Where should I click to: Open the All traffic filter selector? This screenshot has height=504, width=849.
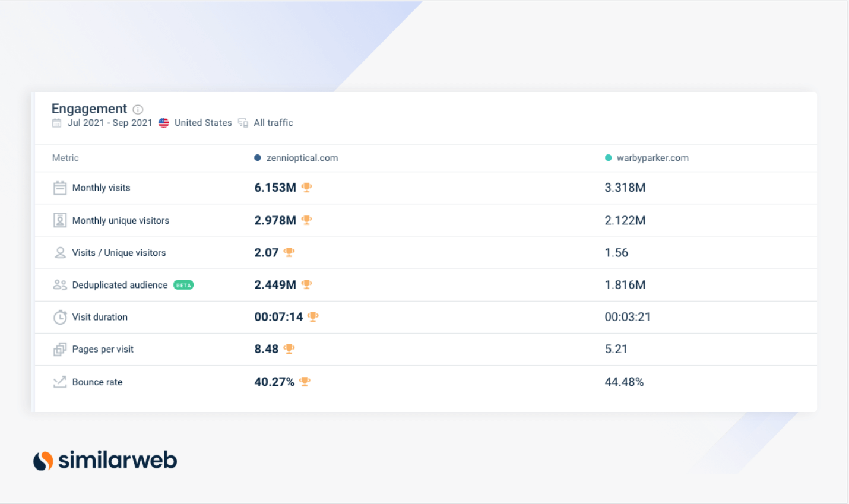(273, 122)
